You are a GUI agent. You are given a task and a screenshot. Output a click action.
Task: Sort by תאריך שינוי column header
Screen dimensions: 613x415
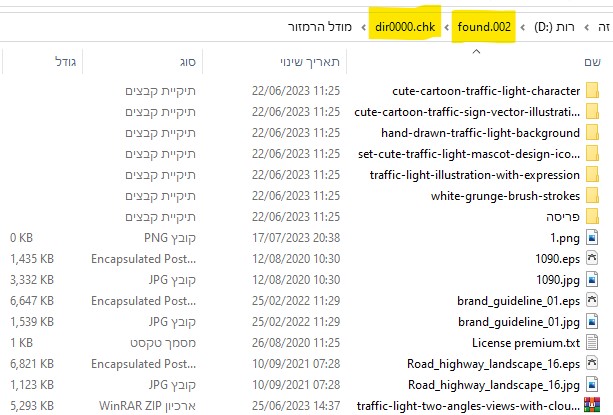click(310, 62)
